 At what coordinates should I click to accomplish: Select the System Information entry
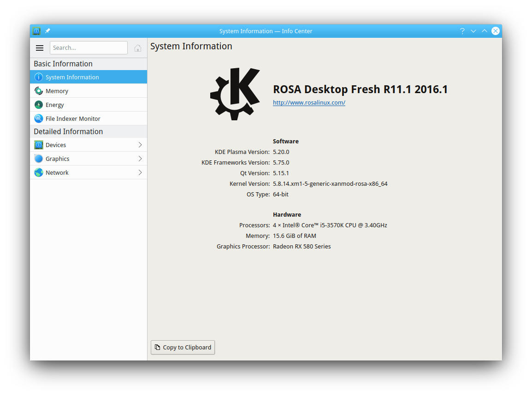(x=89, y=77)
